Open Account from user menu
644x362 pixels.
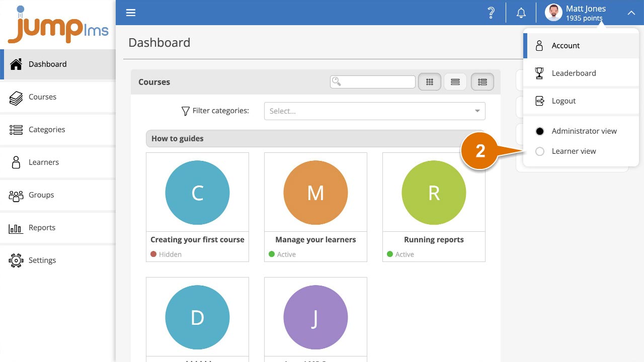[581, 46]
